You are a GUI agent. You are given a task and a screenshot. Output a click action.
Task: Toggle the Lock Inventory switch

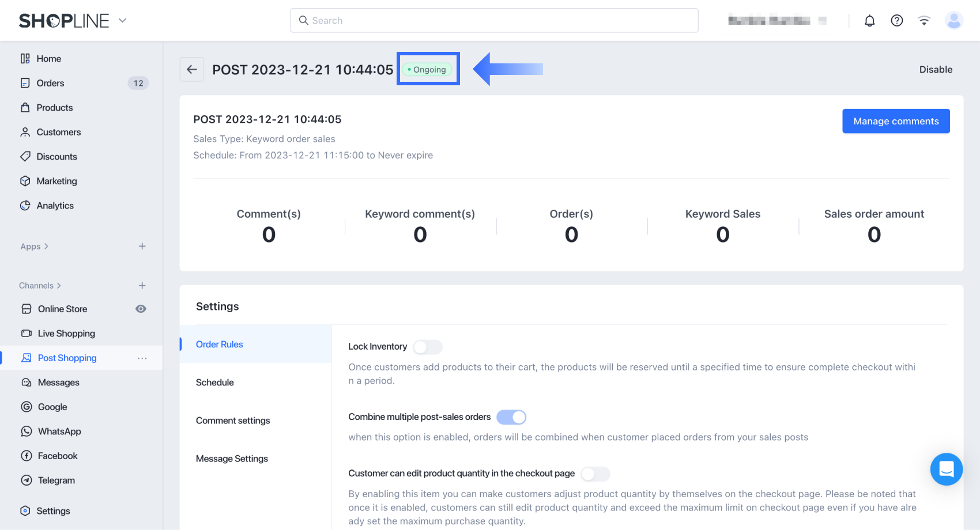coord(428,347)
